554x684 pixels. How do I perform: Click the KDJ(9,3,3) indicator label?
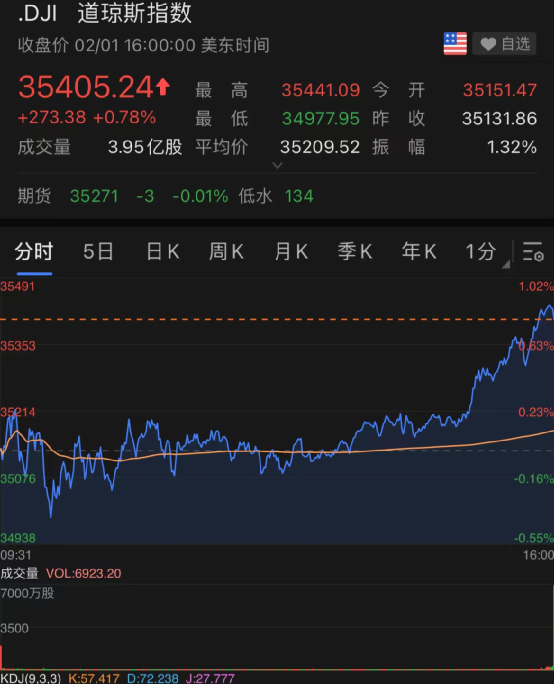coord(31,678)
